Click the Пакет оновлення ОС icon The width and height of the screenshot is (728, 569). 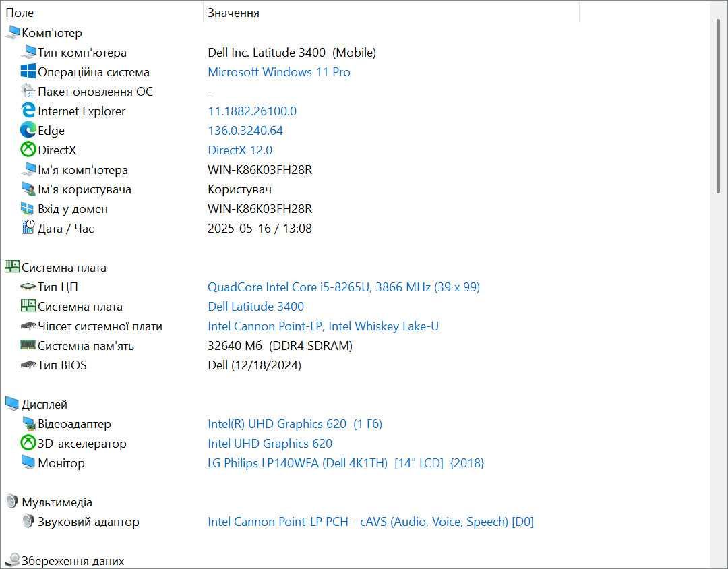tap(28, 91)
